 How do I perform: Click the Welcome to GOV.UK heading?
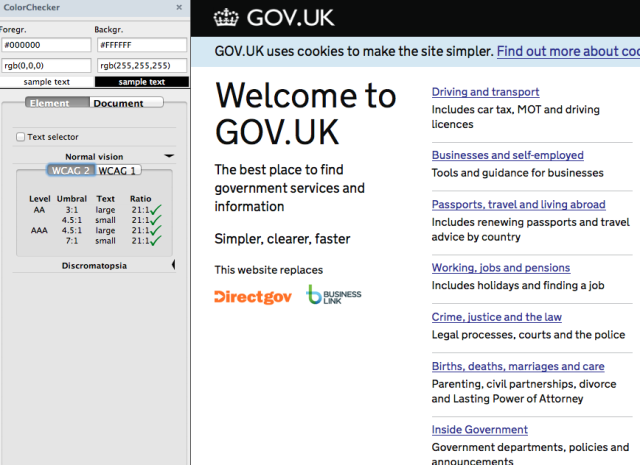[x=306, y=113]
